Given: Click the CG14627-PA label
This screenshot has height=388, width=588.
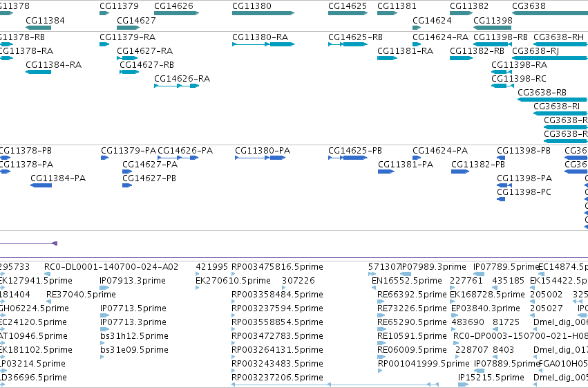Looking at the screenshot, I should tap(150, 165).
